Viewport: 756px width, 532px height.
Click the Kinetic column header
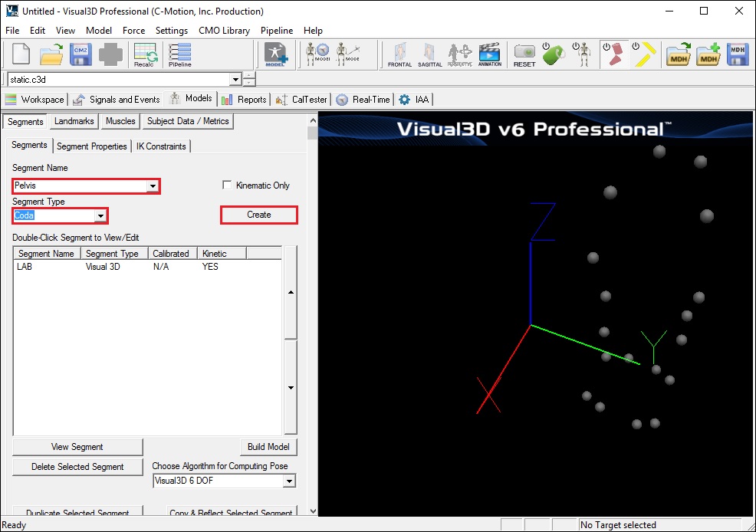(x=222, y=254)
